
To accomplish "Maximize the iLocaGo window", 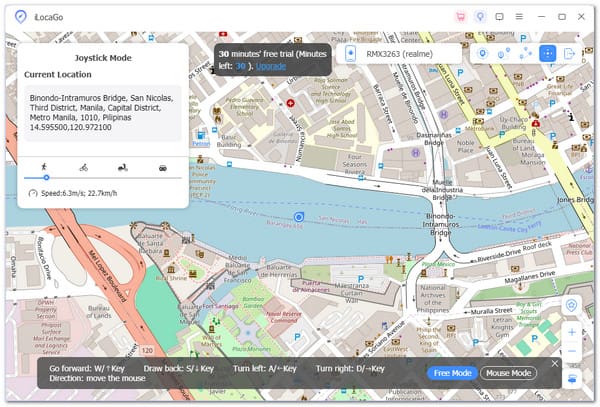I will point(562,17).
